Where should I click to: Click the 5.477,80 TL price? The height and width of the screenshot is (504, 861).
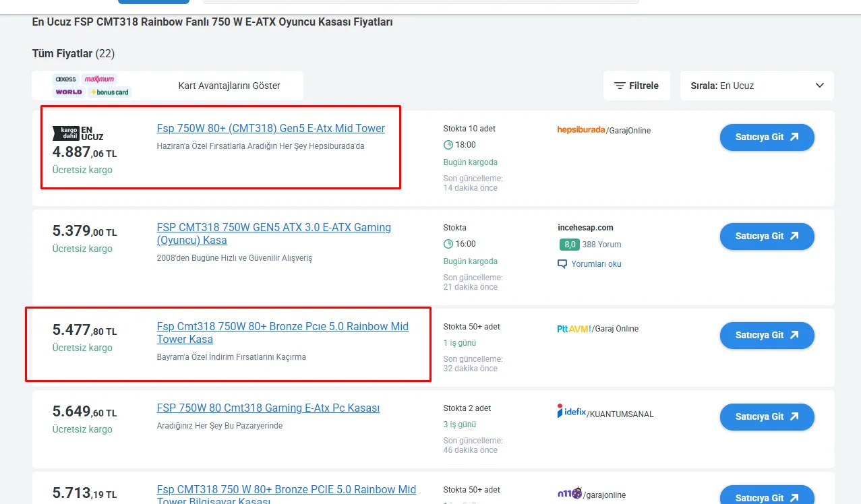pos(85,330)
